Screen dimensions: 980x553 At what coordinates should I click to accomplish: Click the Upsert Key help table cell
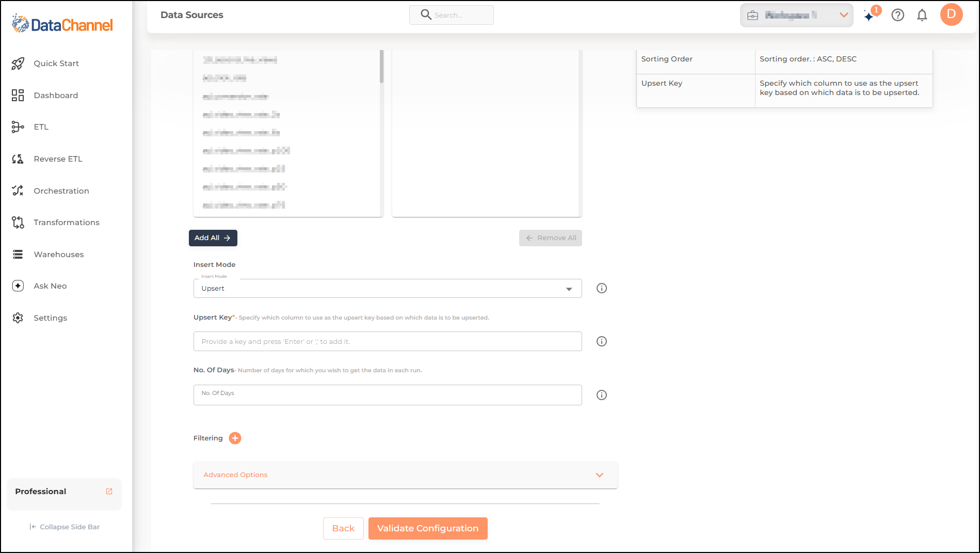(x=844, y=91)
